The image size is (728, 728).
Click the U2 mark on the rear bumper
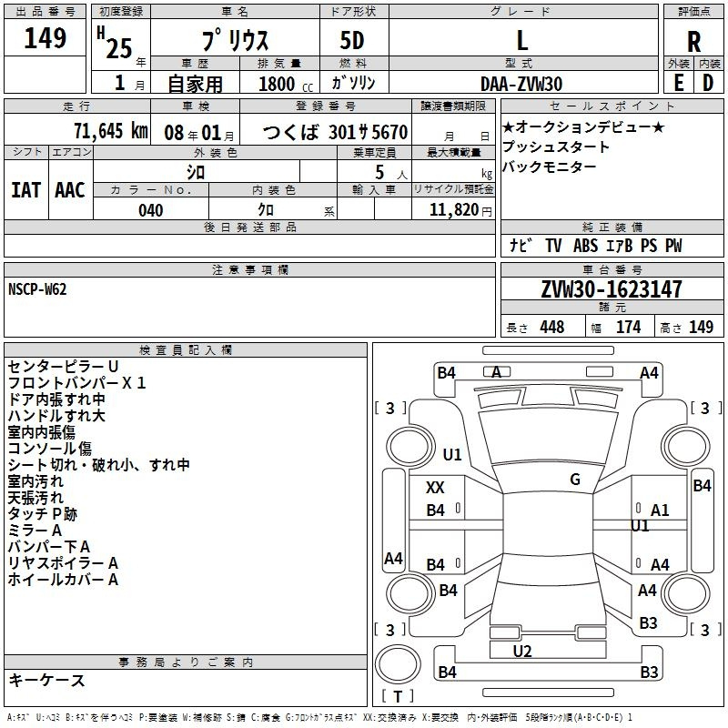tap(522, 652)
